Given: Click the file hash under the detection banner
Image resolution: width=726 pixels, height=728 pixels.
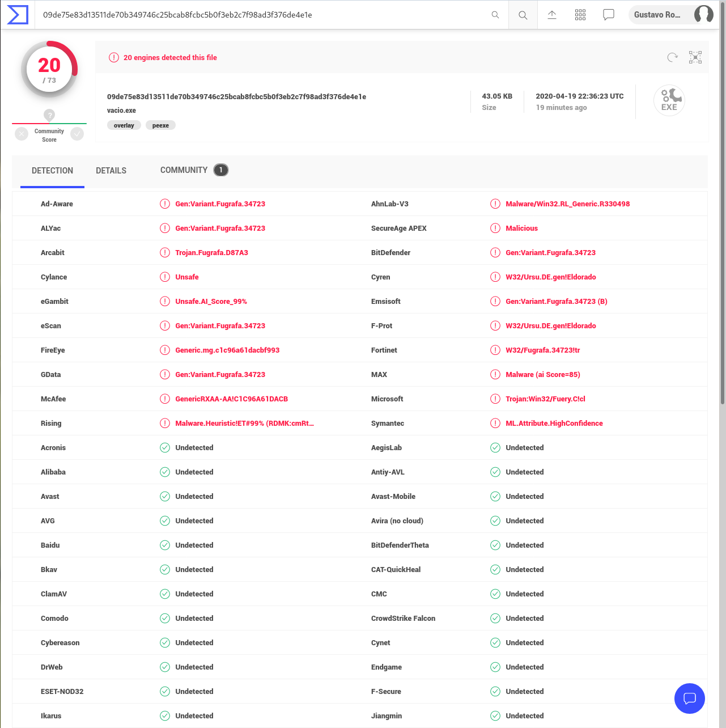Looking at the screenshot, I should click(x=236, y=97).
